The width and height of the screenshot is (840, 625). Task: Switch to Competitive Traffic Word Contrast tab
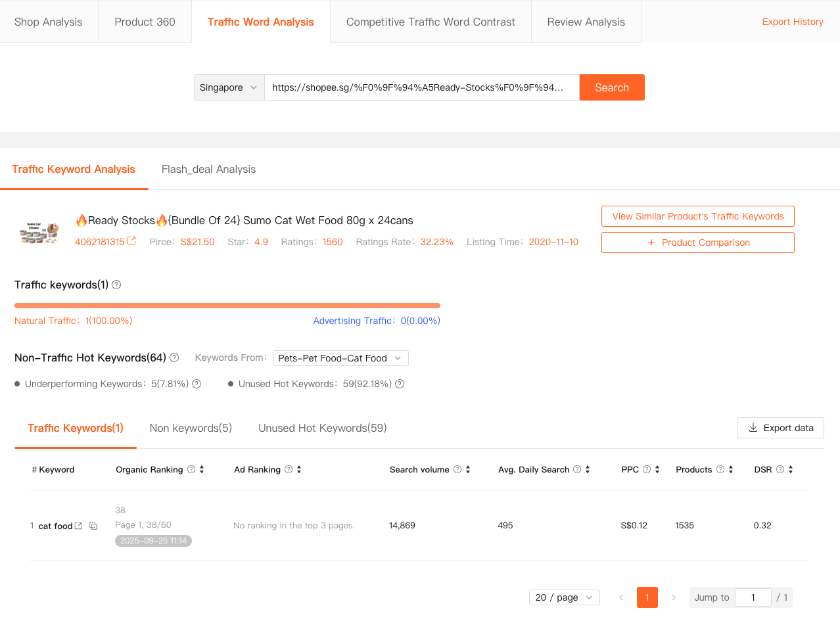pyautogui.click(x=431, y=22)
